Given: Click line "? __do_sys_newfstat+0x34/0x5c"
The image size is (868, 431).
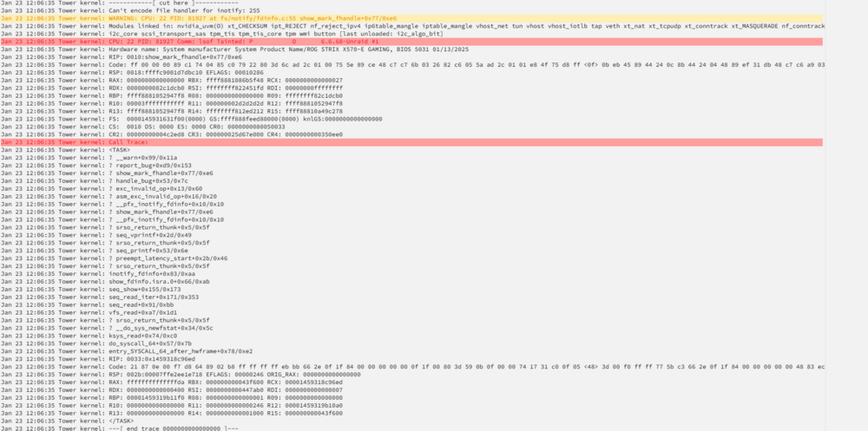Looking at the screenshot, I should 107,328.
